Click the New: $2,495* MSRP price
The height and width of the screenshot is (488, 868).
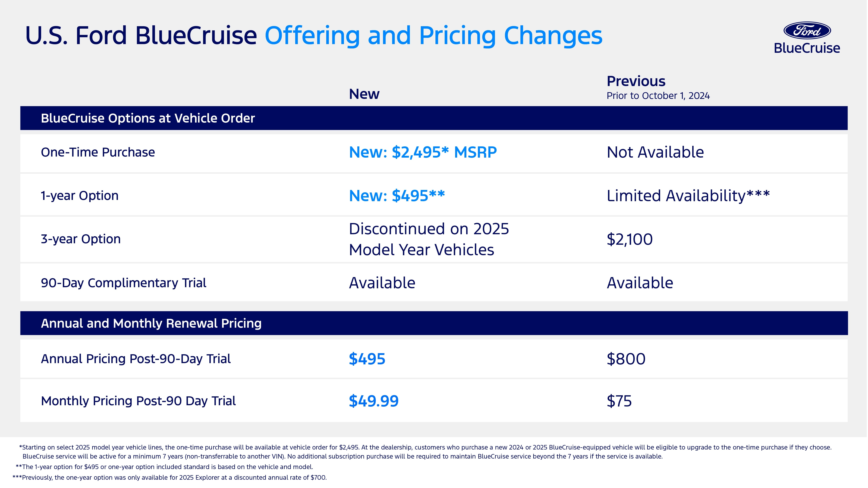tap(423, 152)
